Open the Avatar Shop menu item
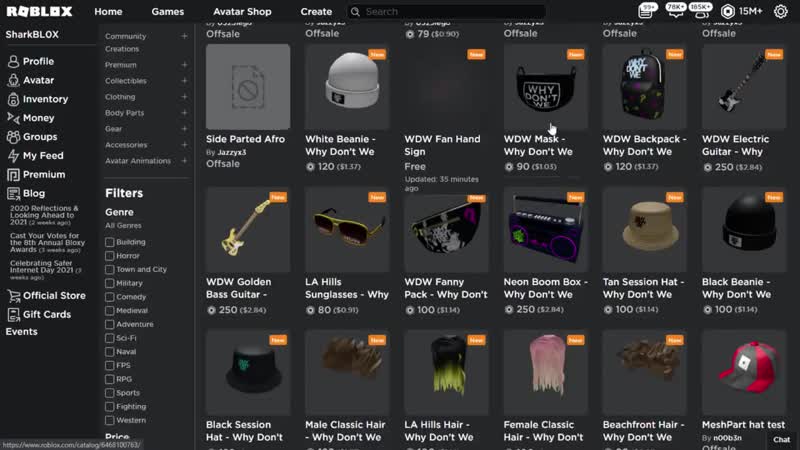 [x=242, y=11]
